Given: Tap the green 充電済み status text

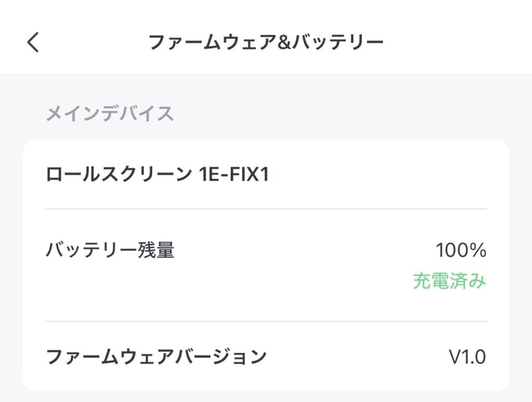Looking at the screenshot, I should [x=449, y=281].
